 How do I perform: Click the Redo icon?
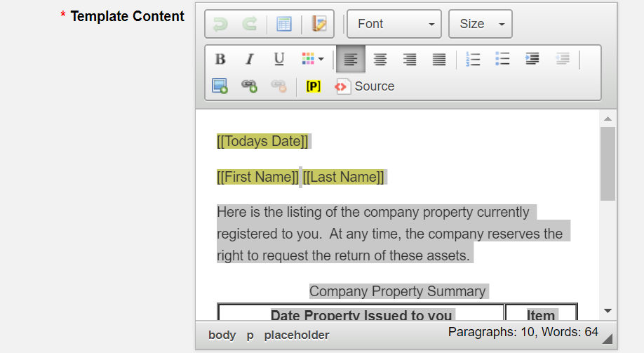(x=249, y=24)
